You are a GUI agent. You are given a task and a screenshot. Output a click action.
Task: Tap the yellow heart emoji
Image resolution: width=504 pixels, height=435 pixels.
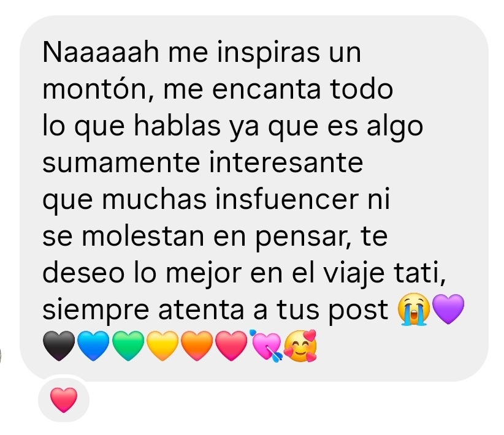pyautogui.click(x=162, y=346)
